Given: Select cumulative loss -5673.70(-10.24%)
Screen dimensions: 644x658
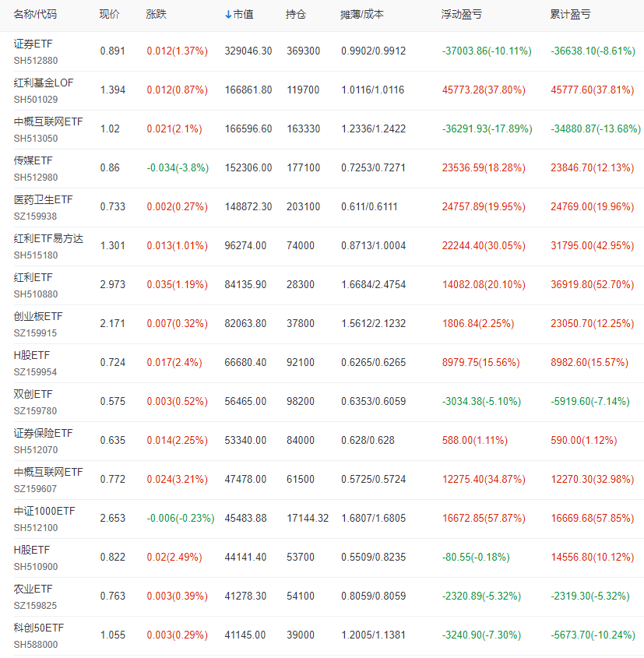Looking at the screenshot, I should coord(593,635).
